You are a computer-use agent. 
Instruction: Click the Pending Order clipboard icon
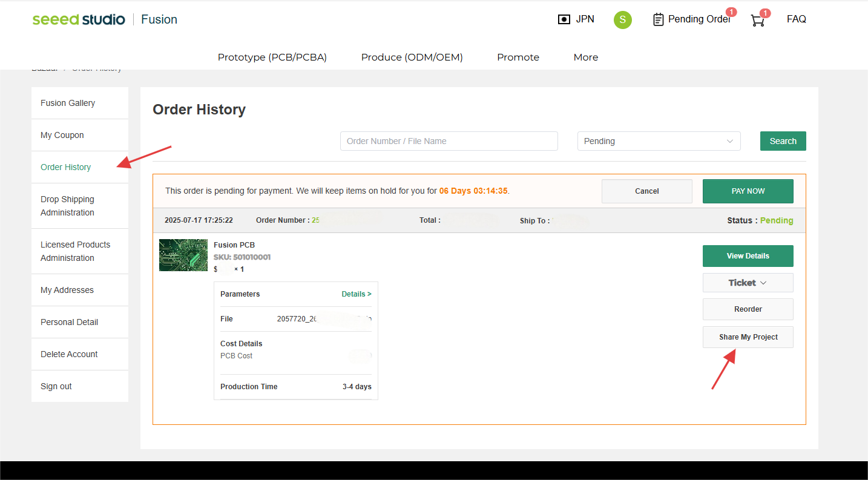658,20
